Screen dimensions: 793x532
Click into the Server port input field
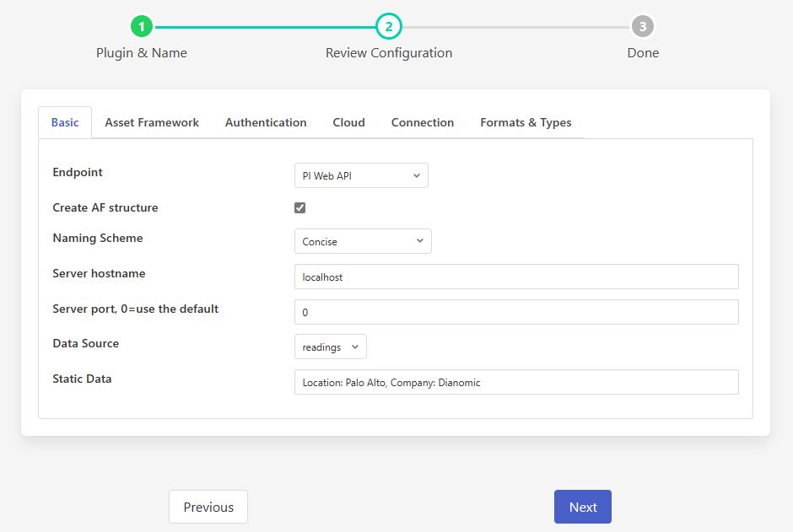tap(516, 312)
